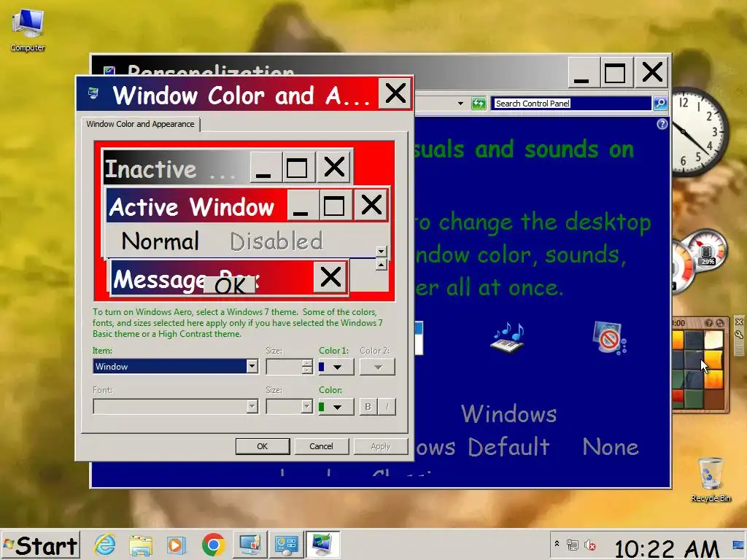
Task: Click the muted volume tray icon
Action: pyautogui.click(x=589, y=544)
